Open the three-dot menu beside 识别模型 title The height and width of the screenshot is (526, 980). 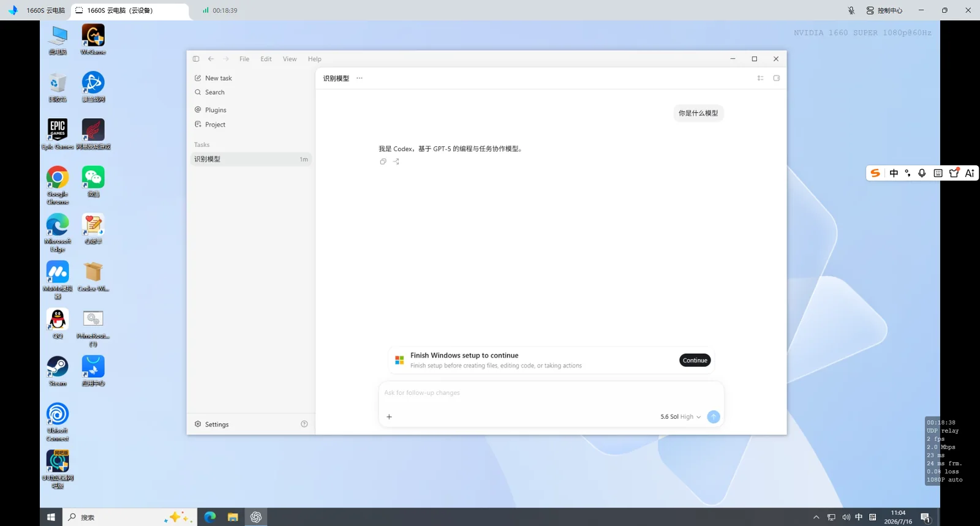(x=360, y=78)
